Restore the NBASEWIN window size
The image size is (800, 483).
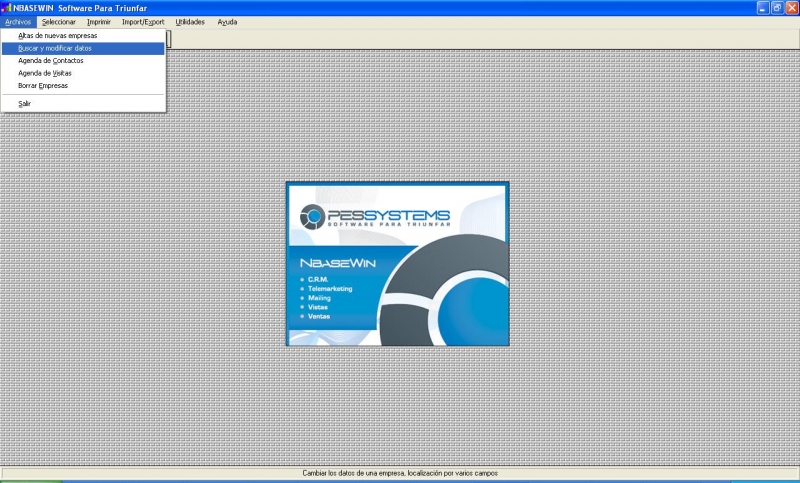click(x=777, y=8)
